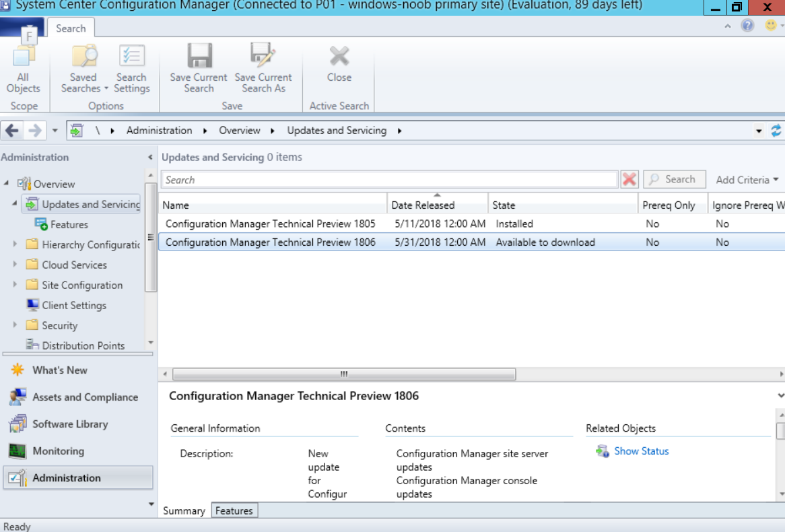The height and width of the screenshot is (532, 785).
Task: Click the smiley feedback icon
Action: 771,25
